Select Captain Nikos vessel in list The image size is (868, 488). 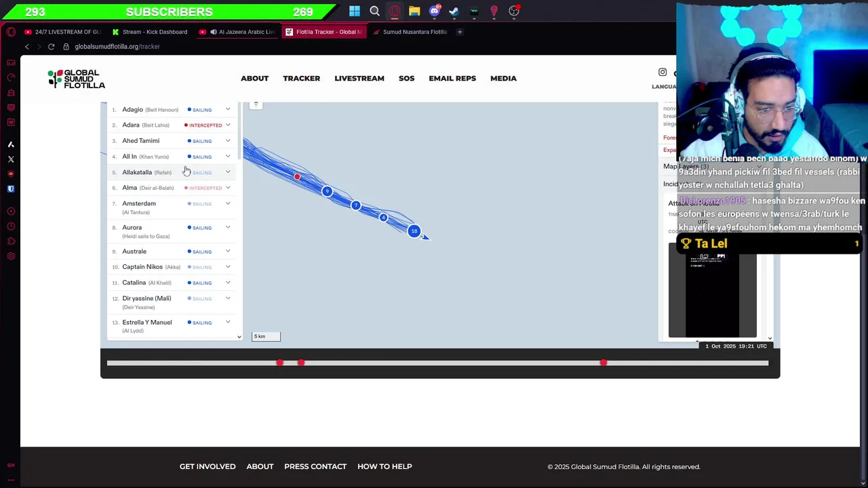pos(142,267)
